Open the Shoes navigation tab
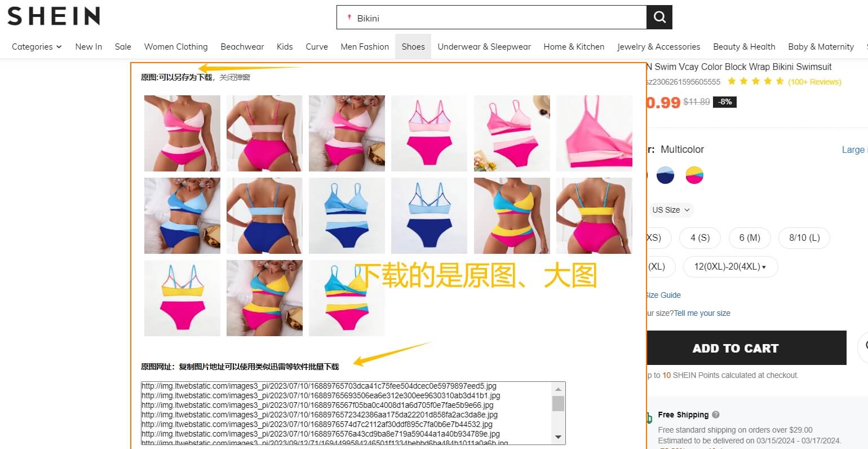The width and height of the screenshot is (868, 449). pyautogui.click(x=413, y=47)
